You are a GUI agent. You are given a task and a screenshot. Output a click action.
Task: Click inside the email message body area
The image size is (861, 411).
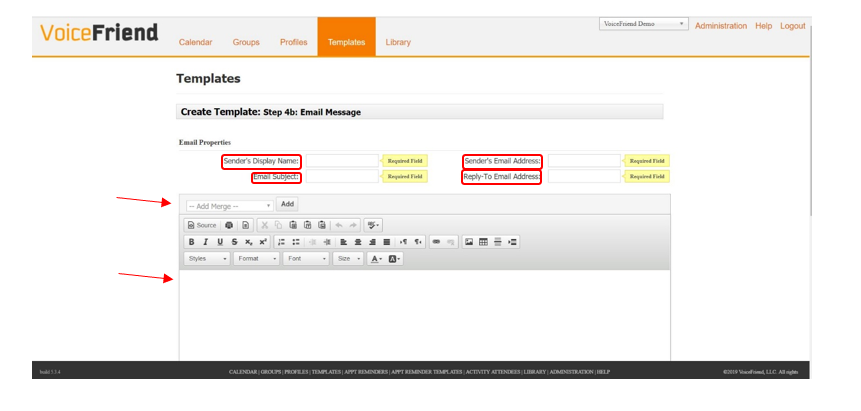point(424,315)
